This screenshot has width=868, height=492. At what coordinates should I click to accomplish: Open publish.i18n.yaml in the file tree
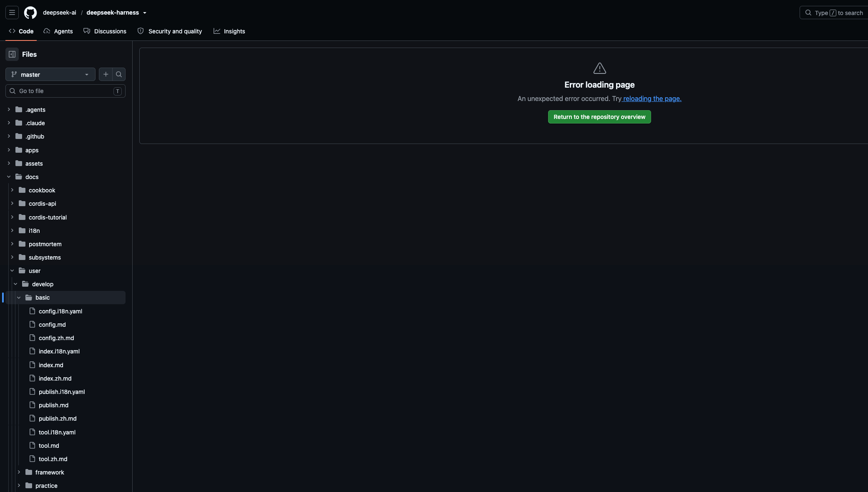pos(62,392)
